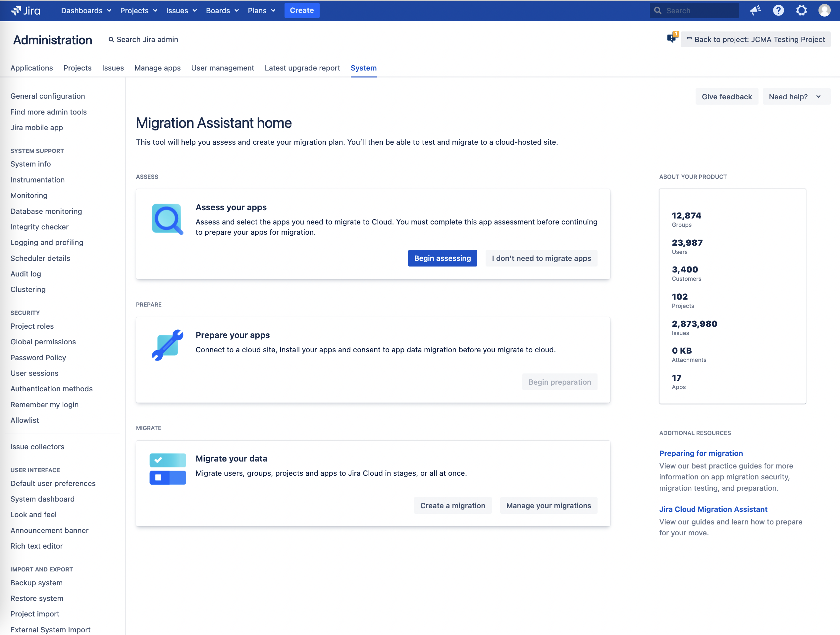
Task: Open Preparing for migration resource link
Action: tap(701, 453)
